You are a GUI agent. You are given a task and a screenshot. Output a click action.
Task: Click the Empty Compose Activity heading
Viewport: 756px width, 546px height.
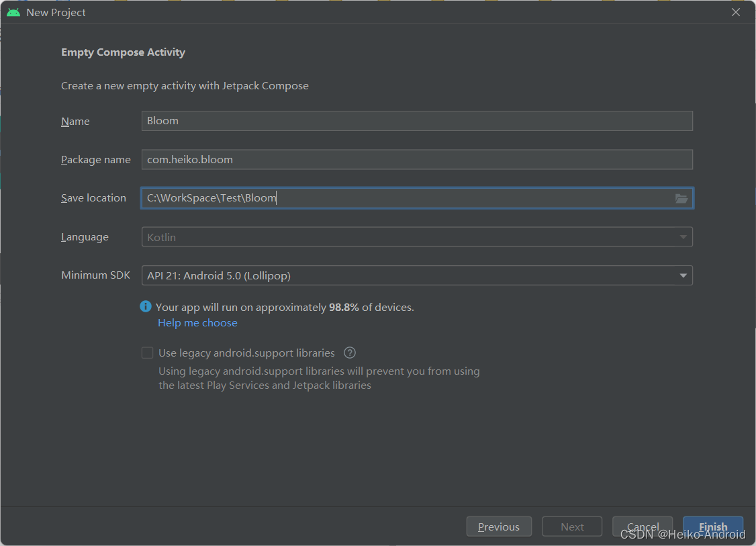pos(123,52)
